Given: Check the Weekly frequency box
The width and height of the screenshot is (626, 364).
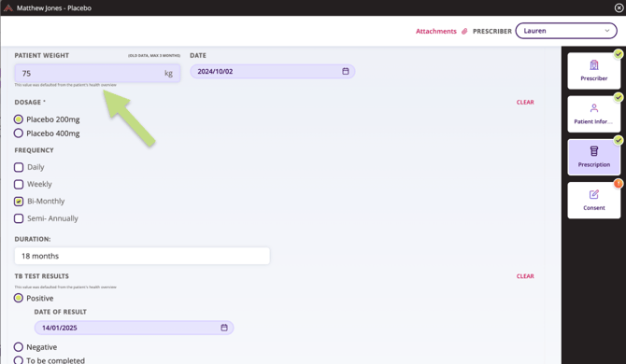Looking at the screenshot, I should tap(19, 184).
